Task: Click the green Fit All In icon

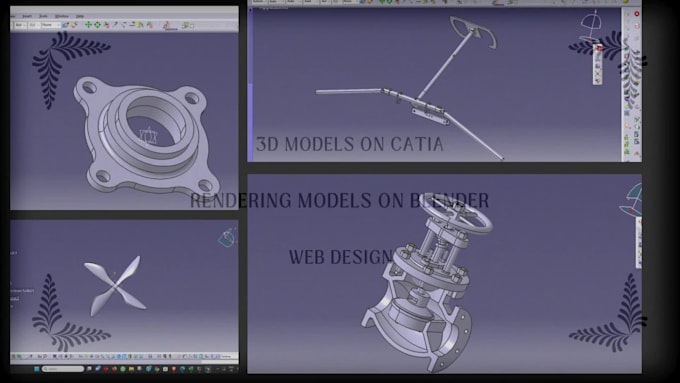Action: tap(98, 25)
